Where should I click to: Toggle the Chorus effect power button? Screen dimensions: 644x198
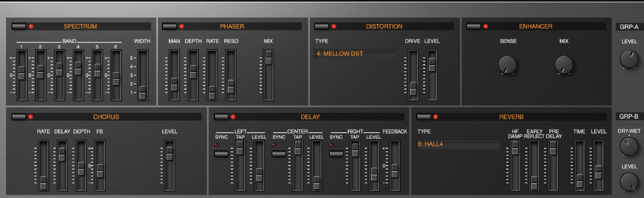point(19,117)
